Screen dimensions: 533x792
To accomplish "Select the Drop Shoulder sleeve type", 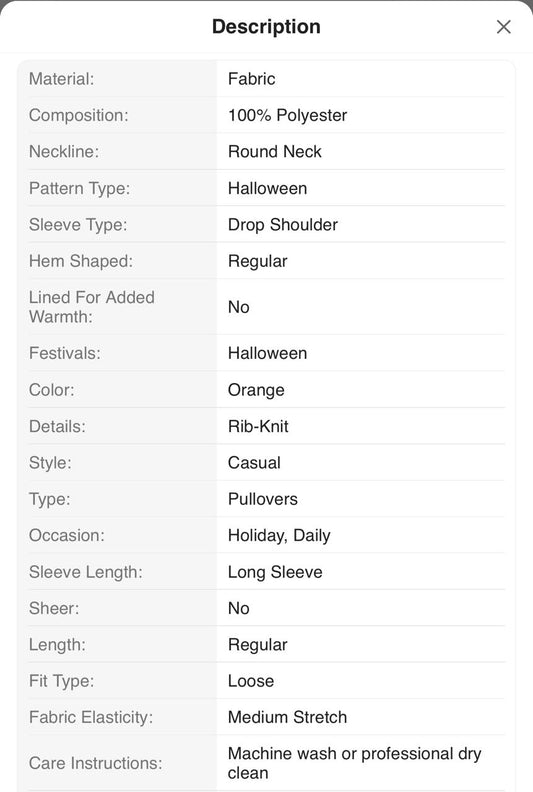I will [x=283, y=225].
